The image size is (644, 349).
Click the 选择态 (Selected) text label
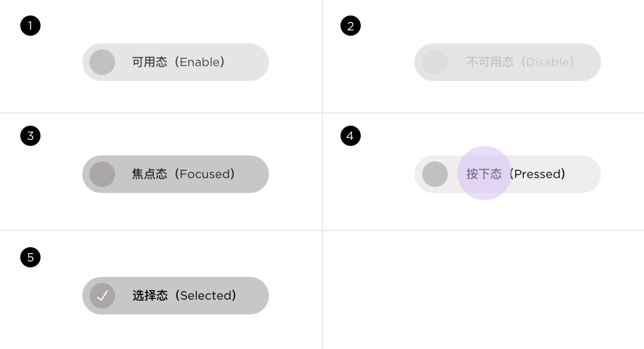coord(184,295)
